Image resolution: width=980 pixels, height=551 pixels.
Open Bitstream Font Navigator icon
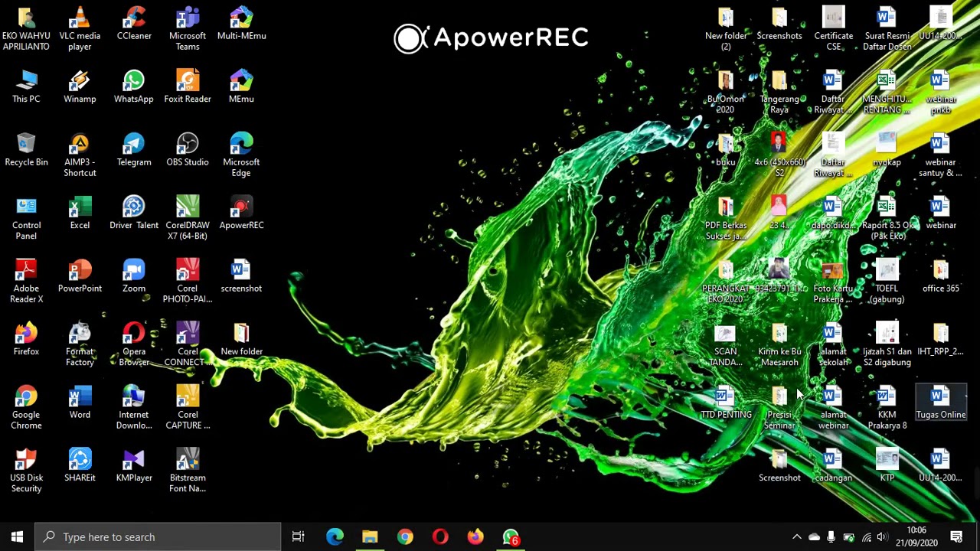pyautogui.click(x=188, y=471)
